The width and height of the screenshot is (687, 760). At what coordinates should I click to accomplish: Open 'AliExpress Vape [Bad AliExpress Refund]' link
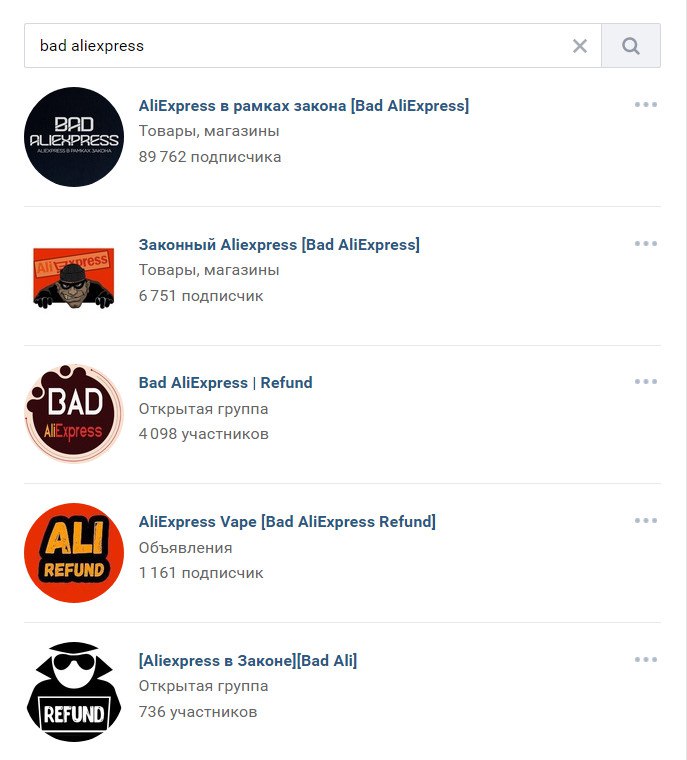(287, 521)
